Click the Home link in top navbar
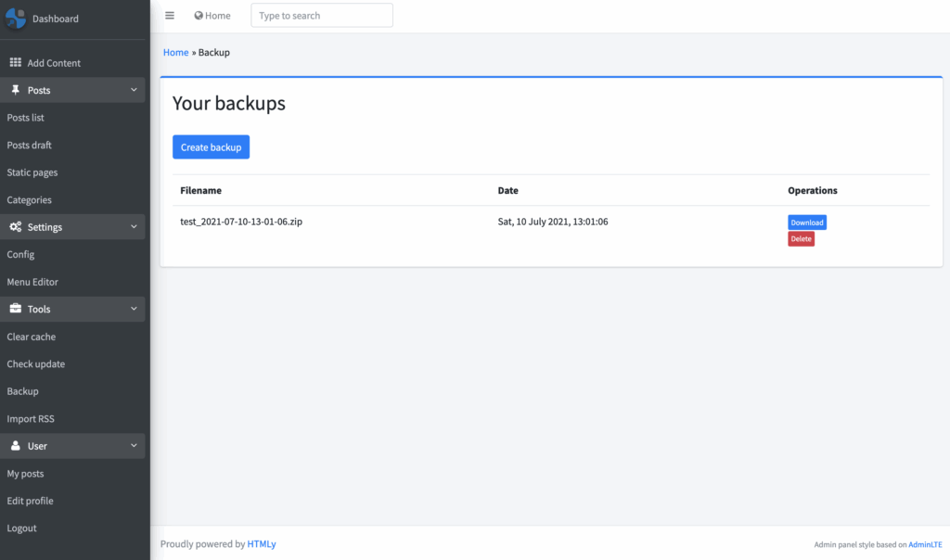 click(212, 16)
